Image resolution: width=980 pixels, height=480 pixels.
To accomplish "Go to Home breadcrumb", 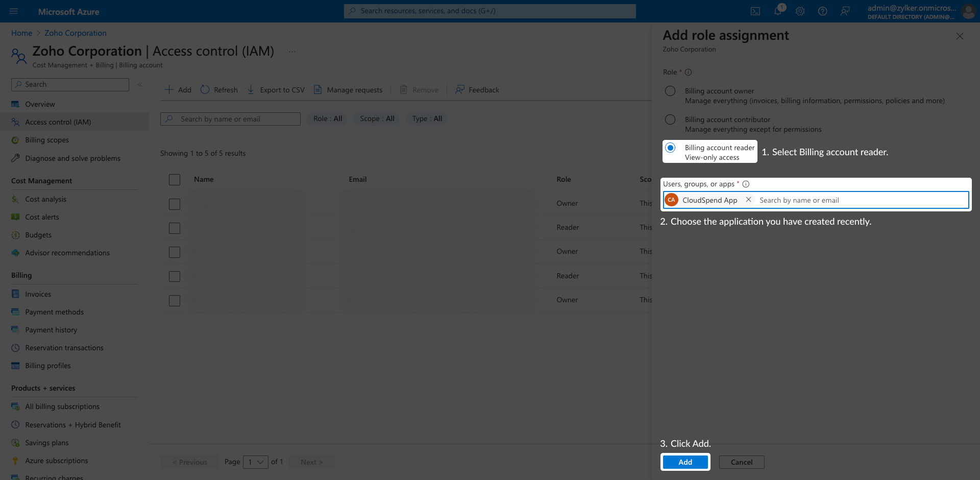I will [x=21, y=33].
